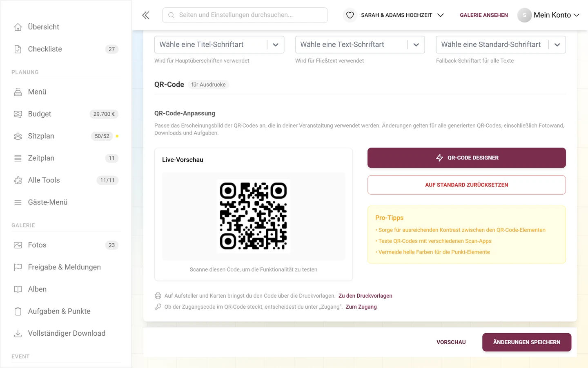Open Checkliste in the sidebar

[66, 49]
